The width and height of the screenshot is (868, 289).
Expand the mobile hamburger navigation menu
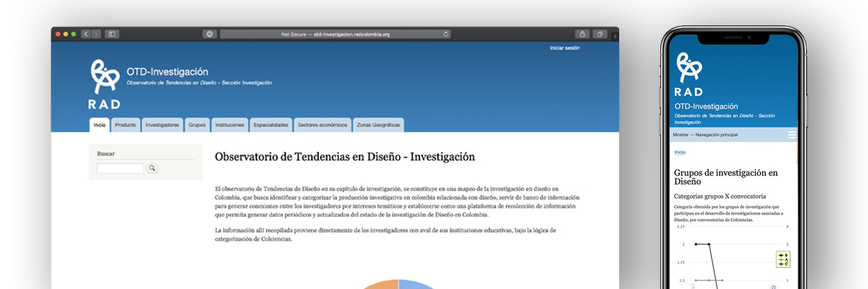point(792,135)
